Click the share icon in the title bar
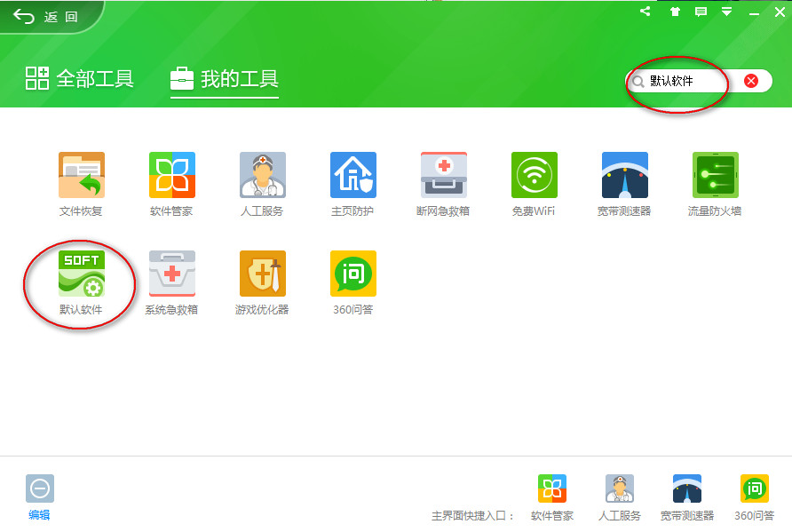 click(645, 12)
